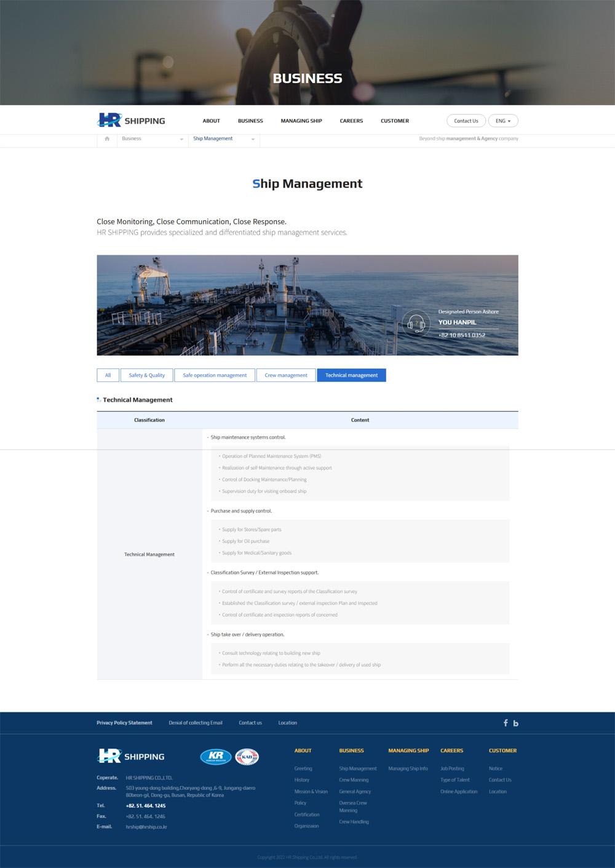
Task: Switch to the Safety & Quality tab
Action: point(146,375)
